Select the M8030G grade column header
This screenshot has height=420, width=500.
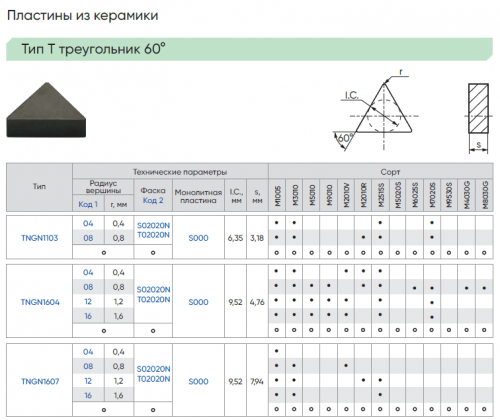click(x=485, y=195)
